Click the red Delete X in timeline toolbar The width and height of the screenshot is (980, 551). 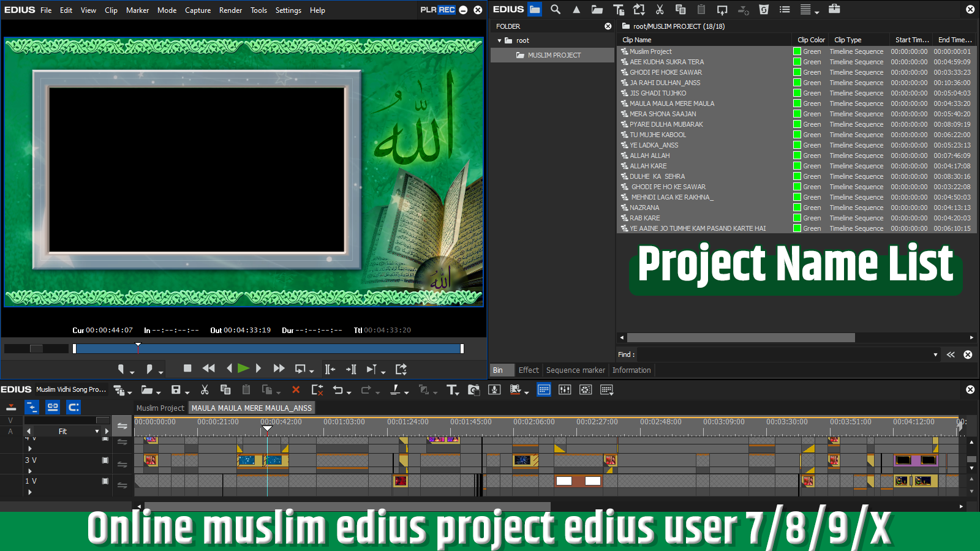[x=296, y=390]
